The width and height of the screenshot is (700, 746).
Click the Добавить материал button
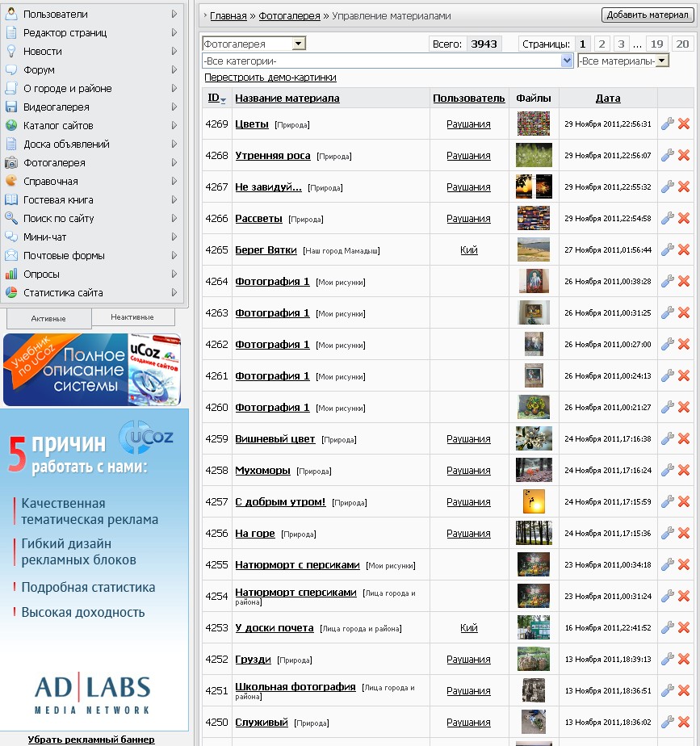pyautogui.click(x=647, y=15)
